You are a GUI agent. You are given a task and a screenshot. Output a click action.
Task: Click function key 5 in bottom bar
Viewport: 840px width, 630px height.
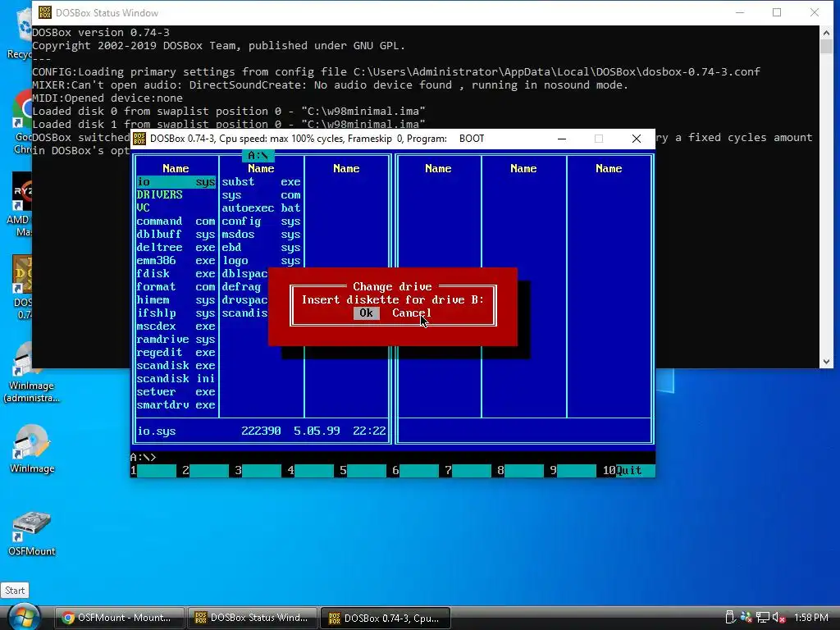tap(363, 470)
